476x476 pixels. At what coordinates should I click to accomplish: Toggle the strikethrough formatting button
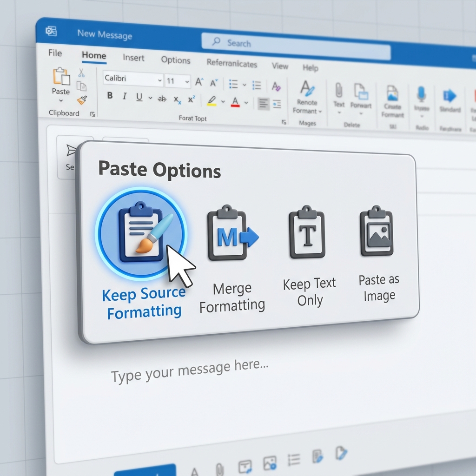tap(162, 99)
